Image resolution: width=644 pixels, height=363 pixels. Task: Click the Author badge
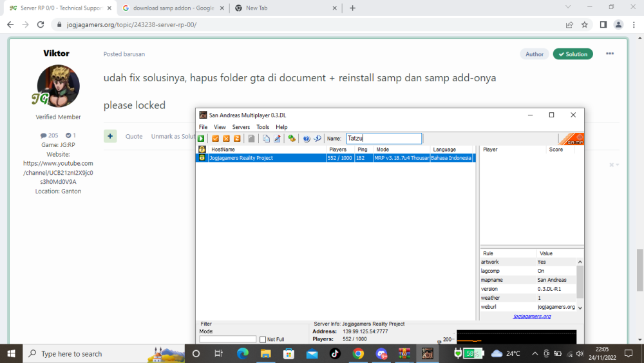click(535, 54)
